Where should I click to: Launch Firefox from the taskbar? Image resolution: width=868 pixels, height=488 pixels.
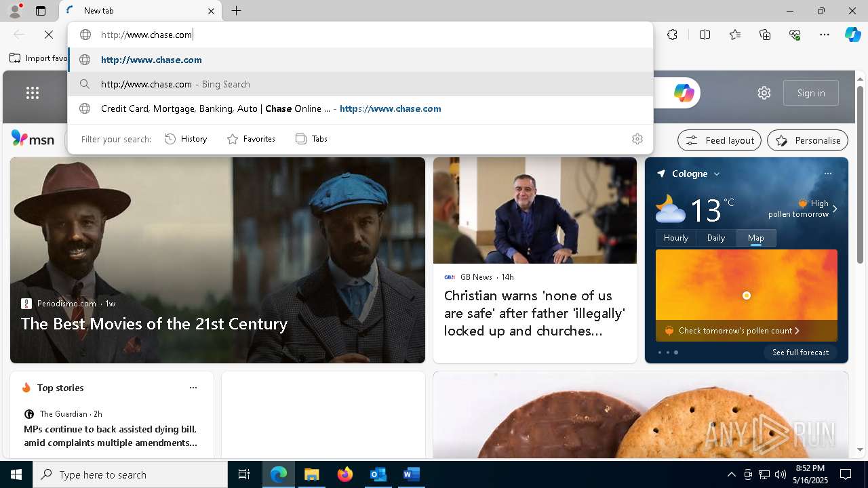345,474
